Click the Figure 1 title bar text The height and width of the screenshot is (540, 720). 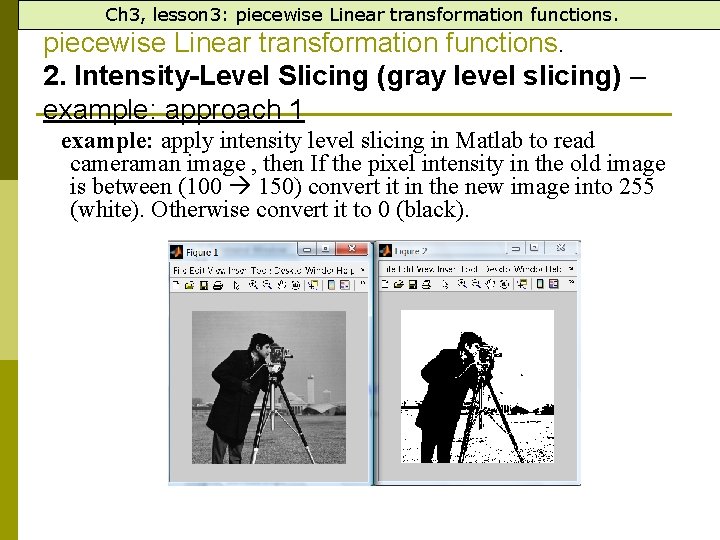pyautogui.click(x=202, y=253)
